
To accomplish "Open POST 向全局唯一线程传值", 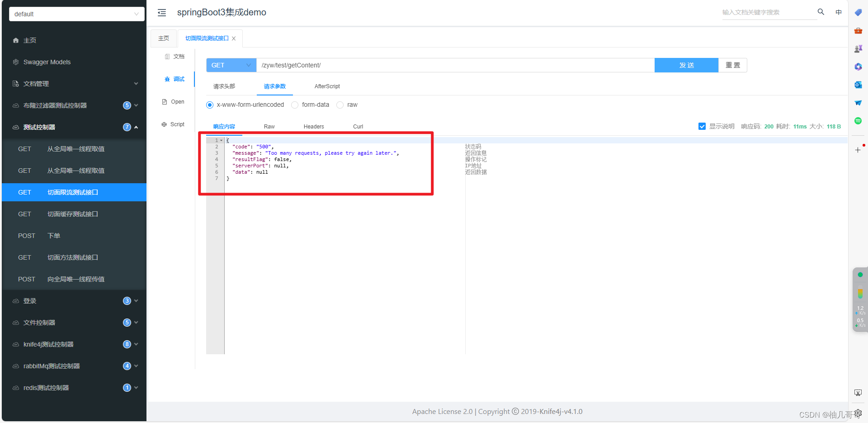I will (x=74, y=279).
